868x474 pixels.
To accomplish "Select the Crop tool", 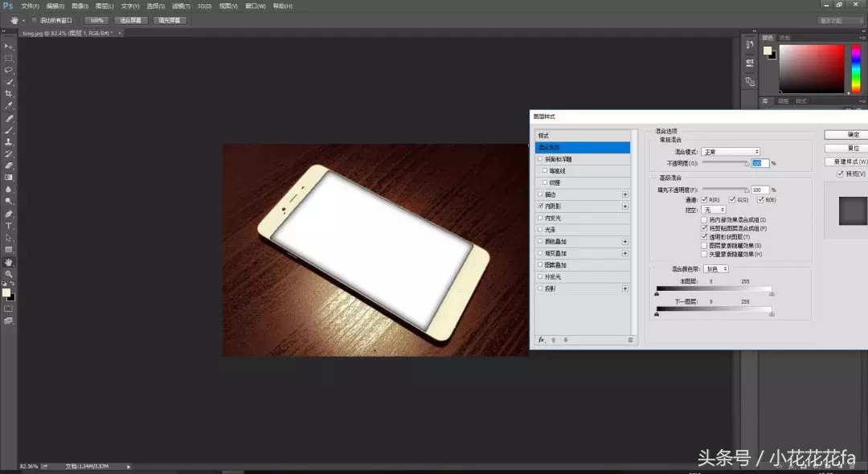I will (9, 95).
